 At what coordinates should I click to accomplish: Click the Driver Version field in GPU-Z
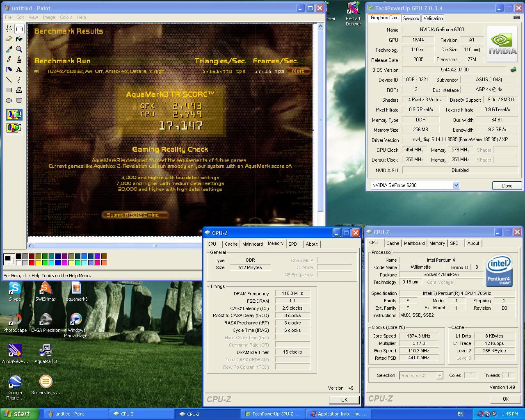460,140
